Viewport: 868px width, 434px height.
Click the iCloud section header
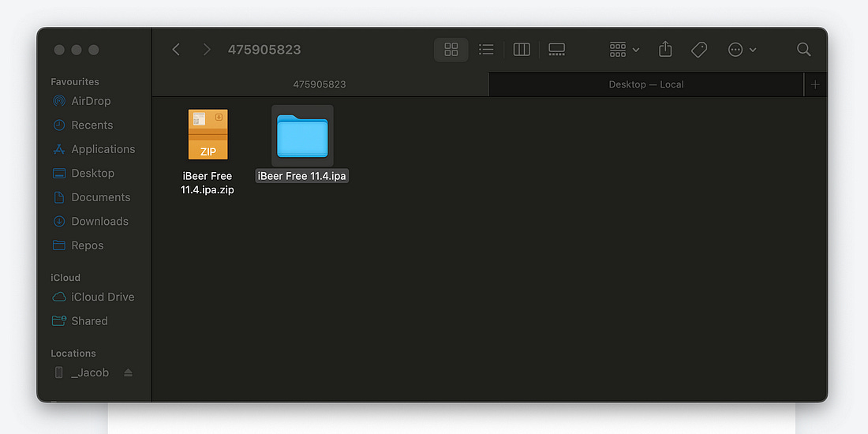pos(65,278)
